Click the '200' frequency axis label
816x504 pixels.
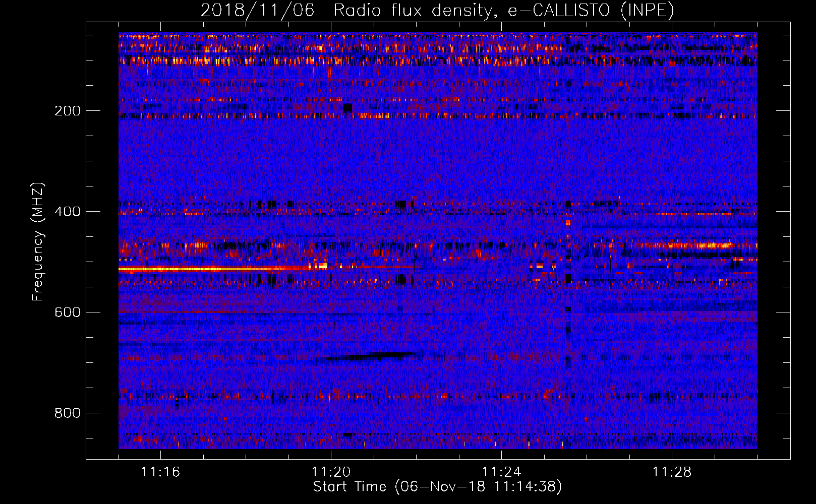point(68,111)
